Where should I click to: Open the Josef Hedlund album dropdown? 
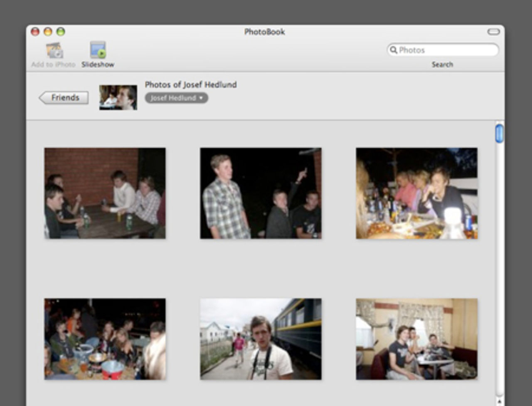[176, 98]
